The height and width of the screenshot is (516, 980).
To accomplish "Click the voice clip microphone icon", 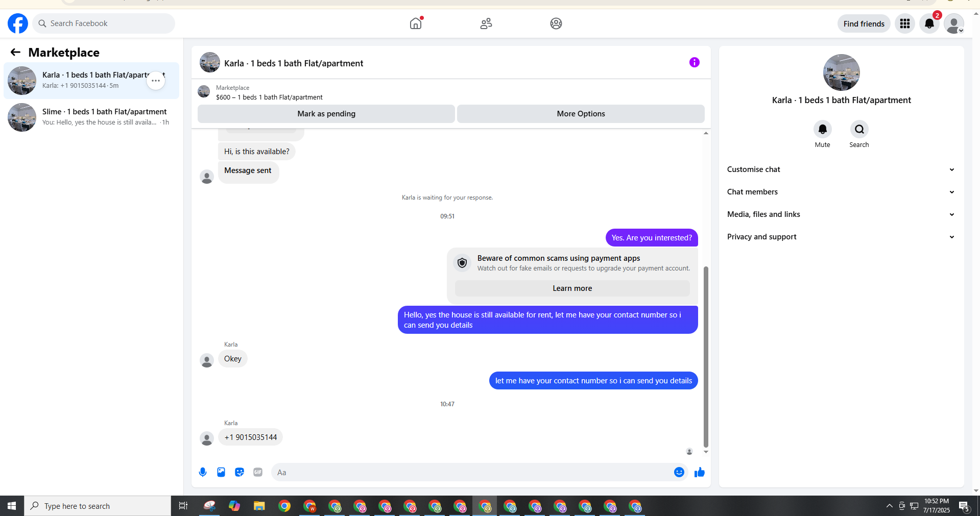I will 203,472.
